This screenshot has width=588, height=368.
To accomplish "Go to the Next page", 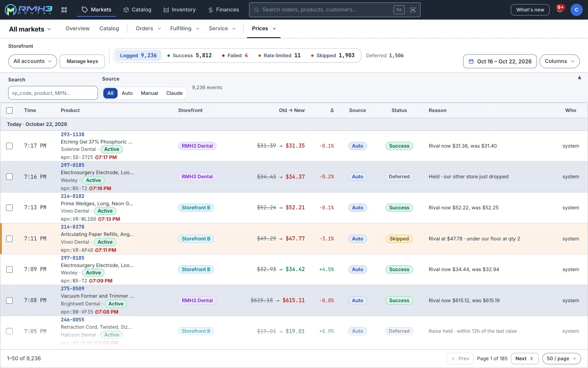I will (x=525, y=359).
